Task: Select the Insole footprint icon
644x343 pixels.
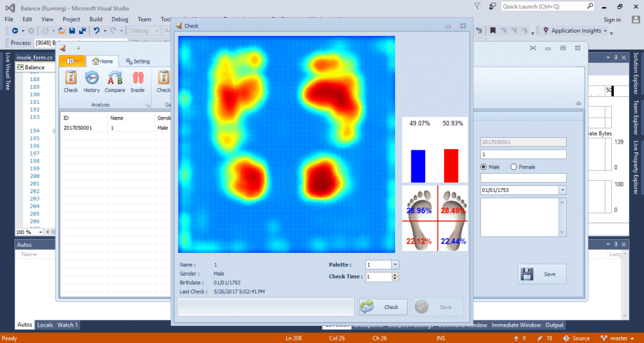Action: tap(138, 81)
